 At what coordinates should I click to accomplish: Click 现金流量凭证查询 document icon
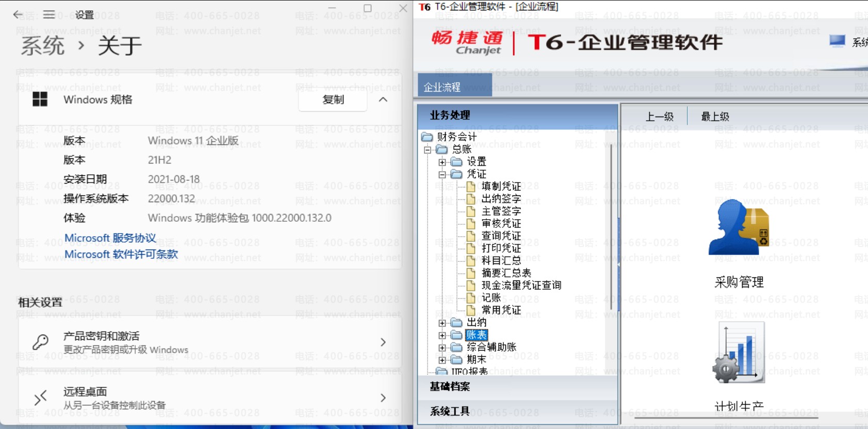coord(471,285)
